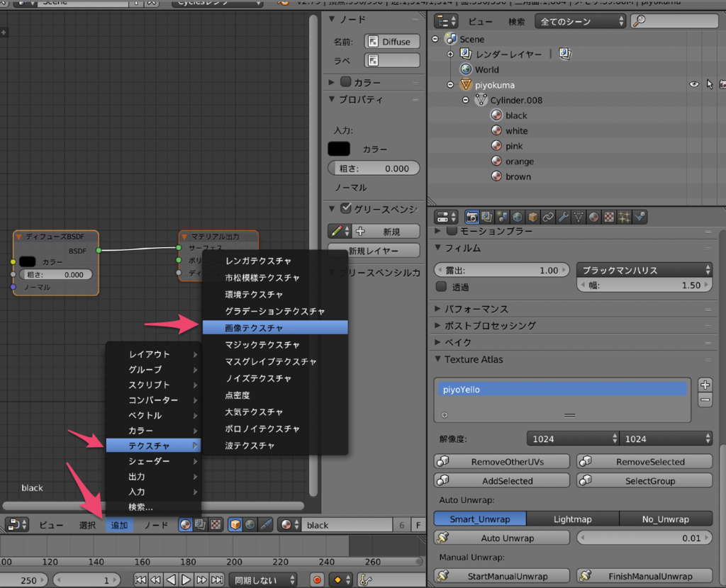Toggle the モーションブラー checkbox
The width and height of the screenshot is (726, 588).
point(452,230)
